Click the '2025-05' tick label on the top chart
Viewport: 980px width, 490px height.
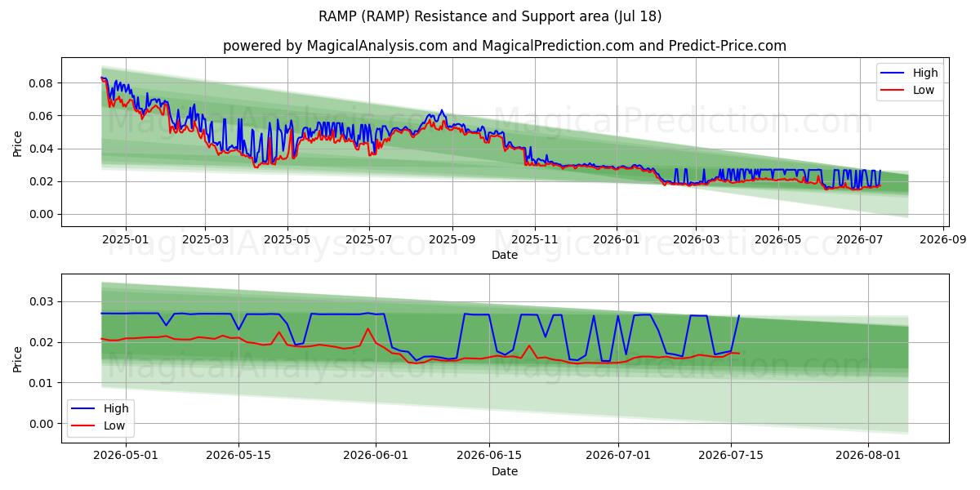pyautogui.click(x=287, y=240)
